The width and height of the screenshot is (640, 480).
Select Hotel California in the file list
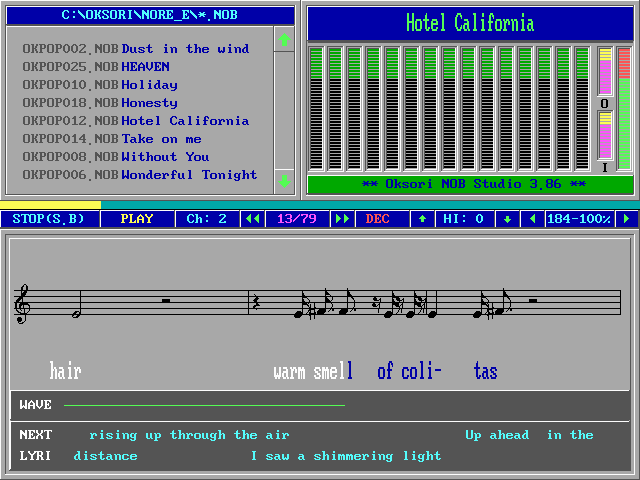(185, 121)
